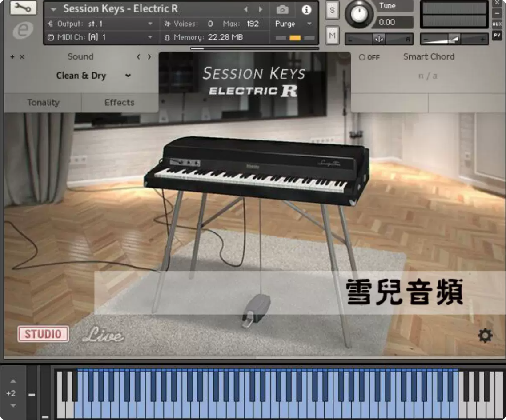Click the e-instruments logo icon
The height and width of the screenshot is (420, 506).
(x=23, y=30)
